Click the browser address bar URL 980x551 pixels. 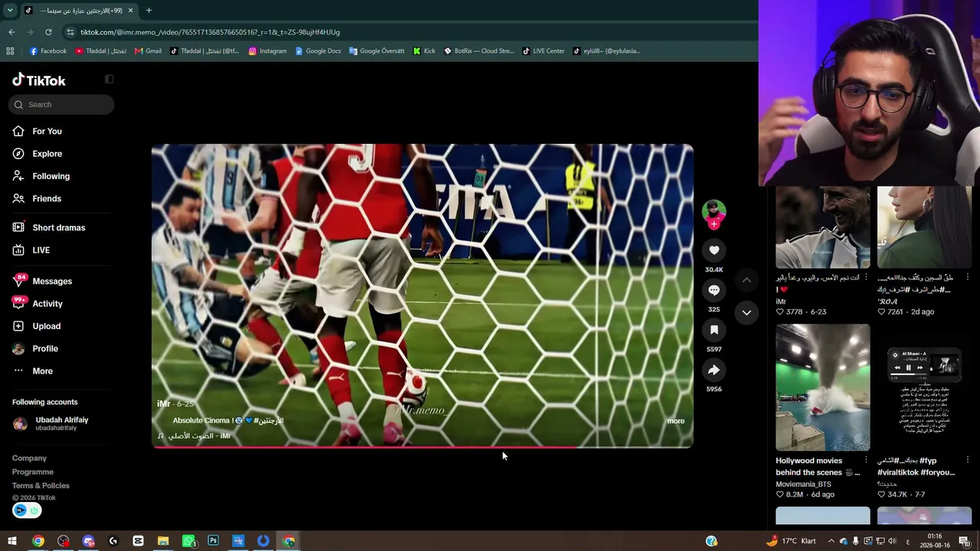tap(210, 32)
